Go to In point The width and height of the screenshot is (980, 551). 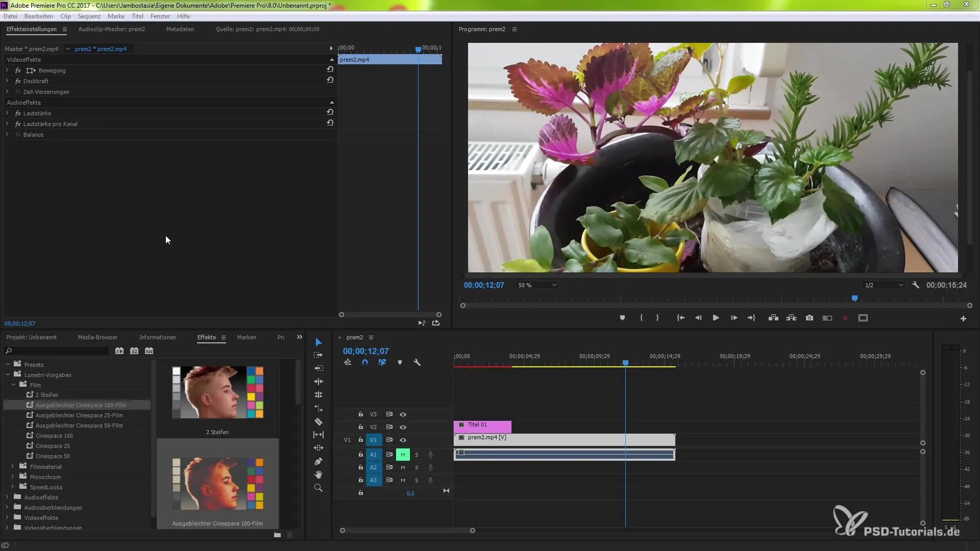point(680,318)
